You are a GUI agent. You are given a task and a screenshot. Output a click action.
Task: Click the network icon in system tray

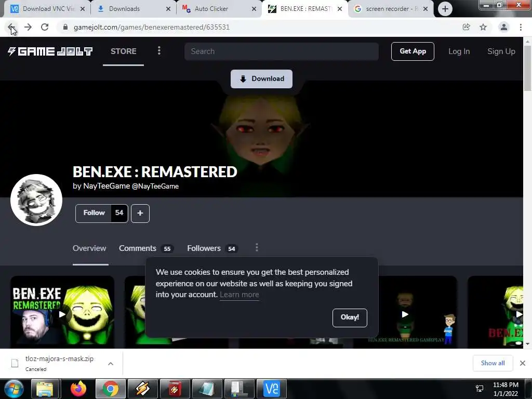(480, 389)
